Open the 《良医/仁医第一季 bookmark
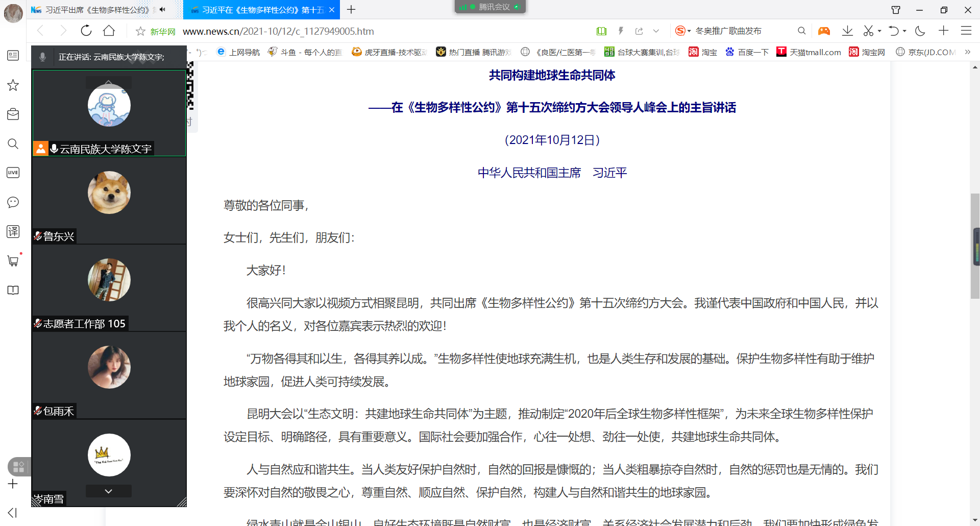 point(558,52)
